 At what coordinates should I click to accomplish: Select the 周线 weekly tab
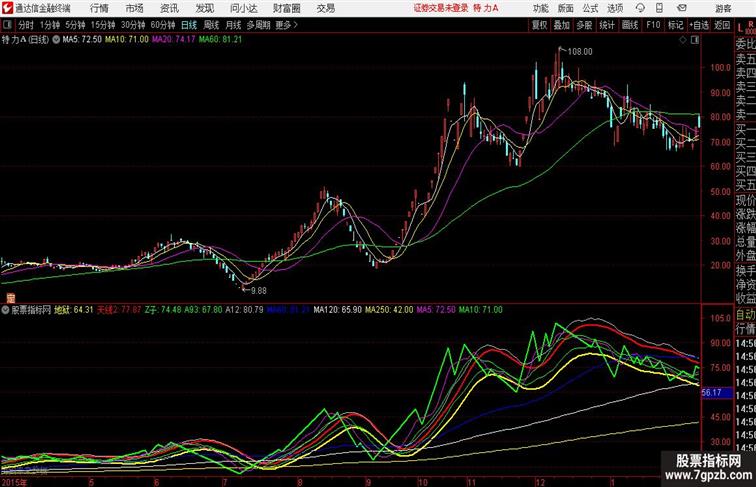211,25
